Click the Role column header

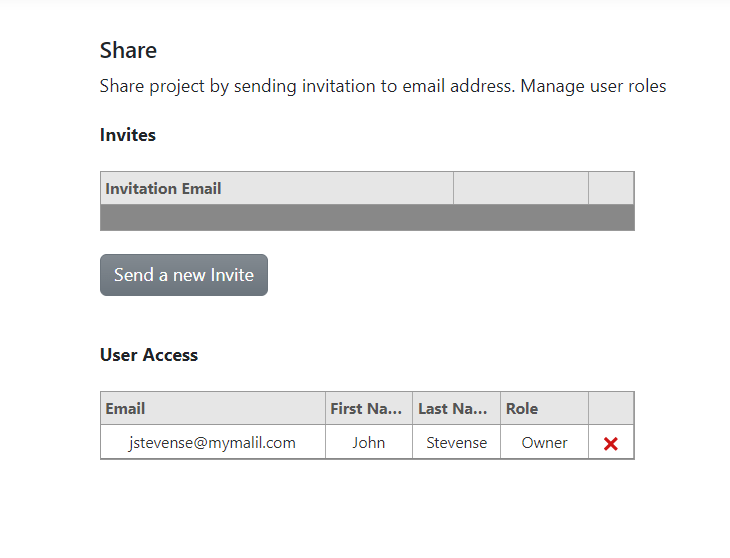tap(544, 408)
